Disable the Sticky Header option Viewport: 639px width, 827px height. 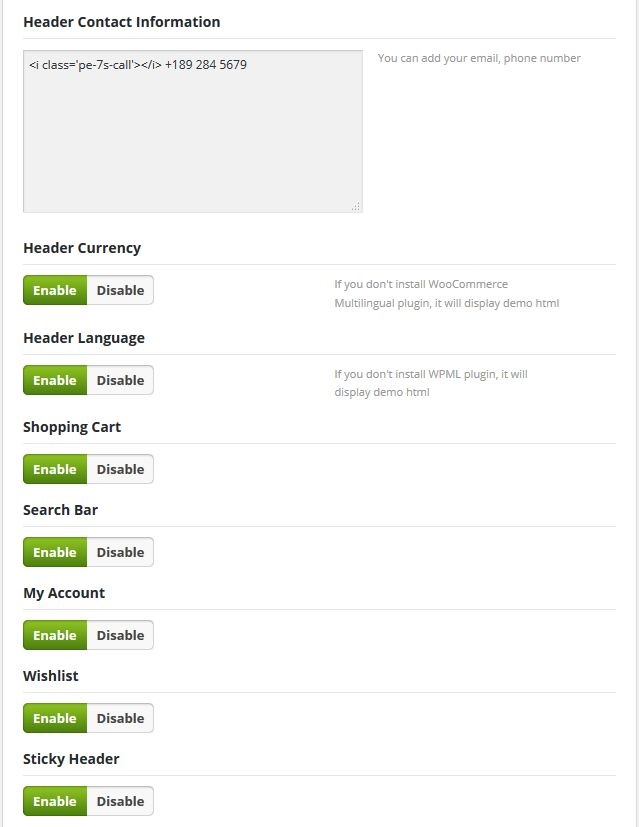[x=120, y=801]
